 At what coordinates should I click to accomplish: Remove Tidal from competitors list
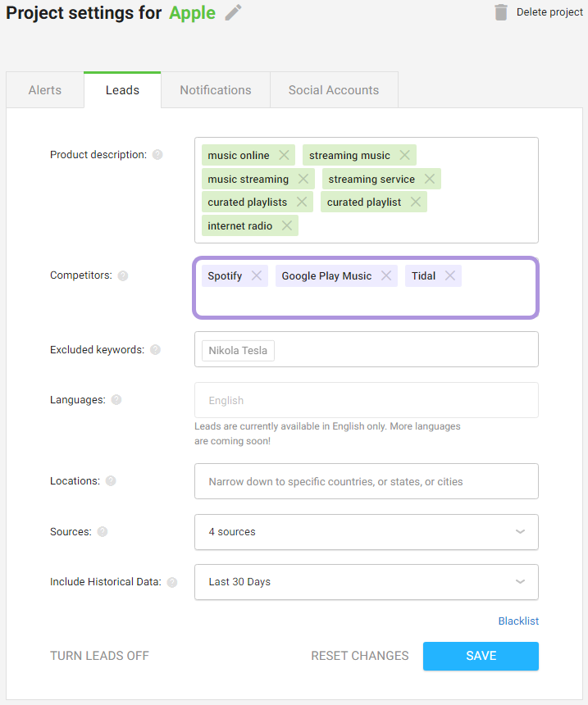(450, 275)
